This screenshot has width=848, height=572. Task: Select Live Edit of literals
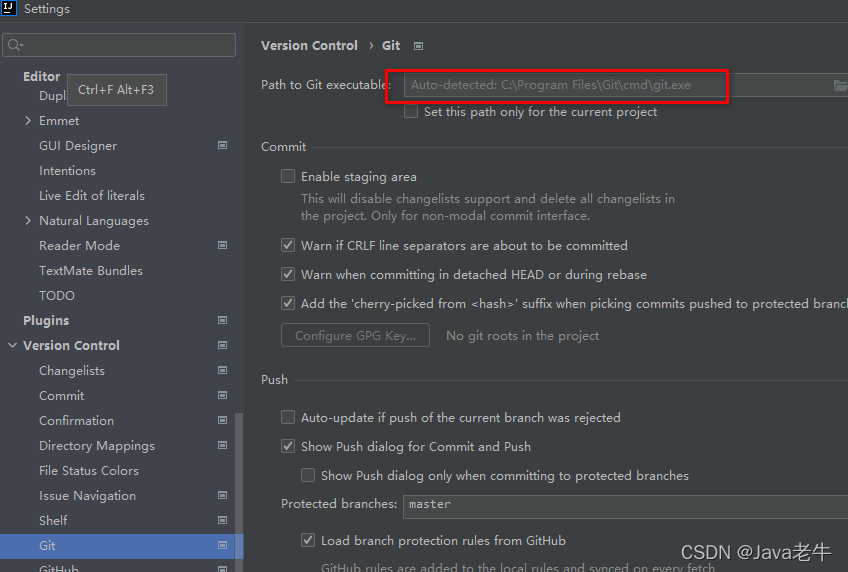92,195
